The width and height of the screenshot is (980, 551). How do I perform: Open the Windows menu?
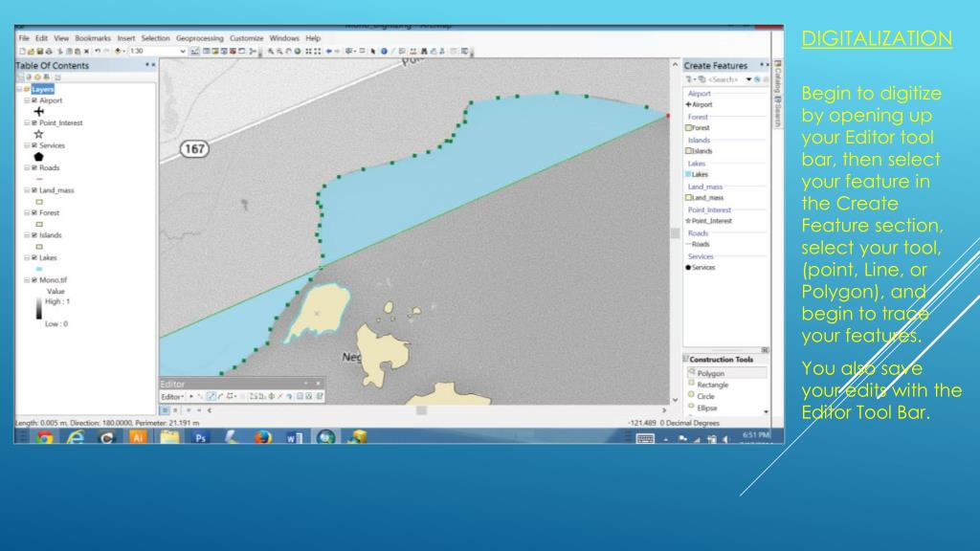(283, 38)
